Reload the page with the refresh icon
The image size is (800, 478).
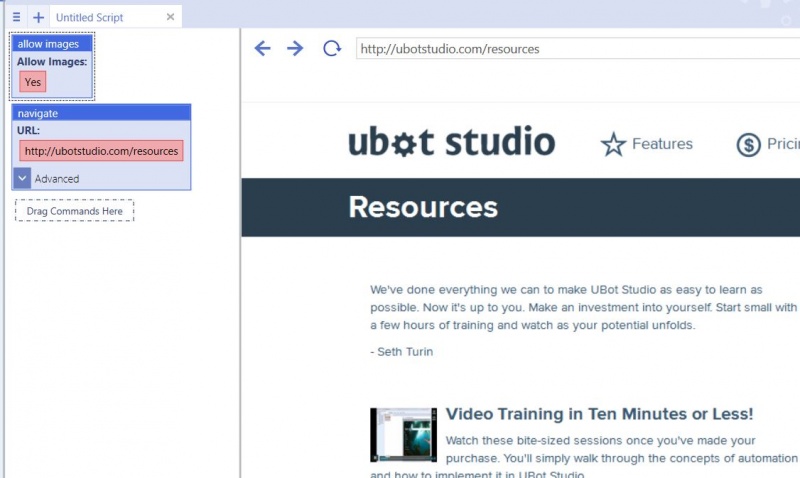coord(332,48)
